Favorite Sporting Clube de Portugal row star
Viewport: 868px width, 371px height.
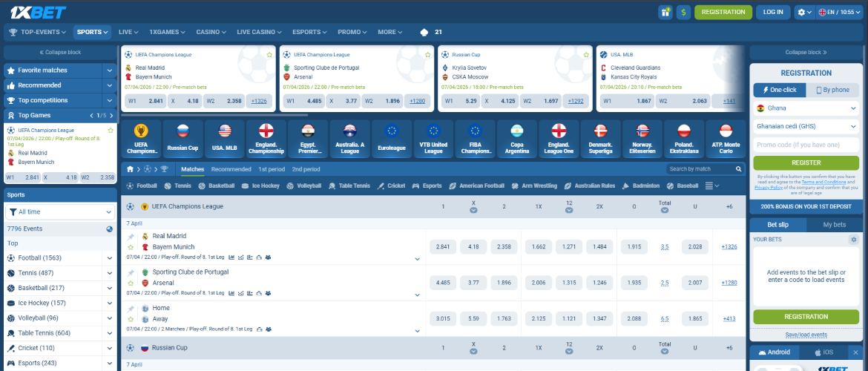131,283
